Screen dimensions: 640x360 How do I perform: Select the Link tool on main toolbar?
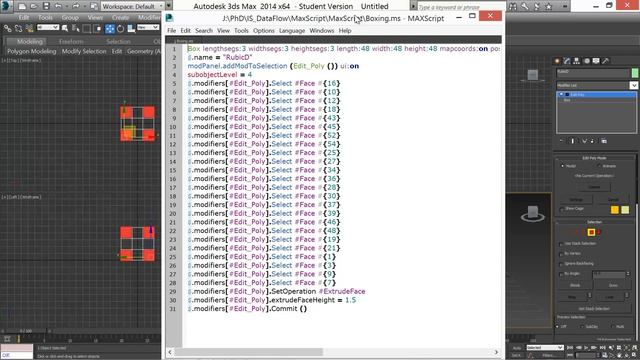click(x=8, y=28)
